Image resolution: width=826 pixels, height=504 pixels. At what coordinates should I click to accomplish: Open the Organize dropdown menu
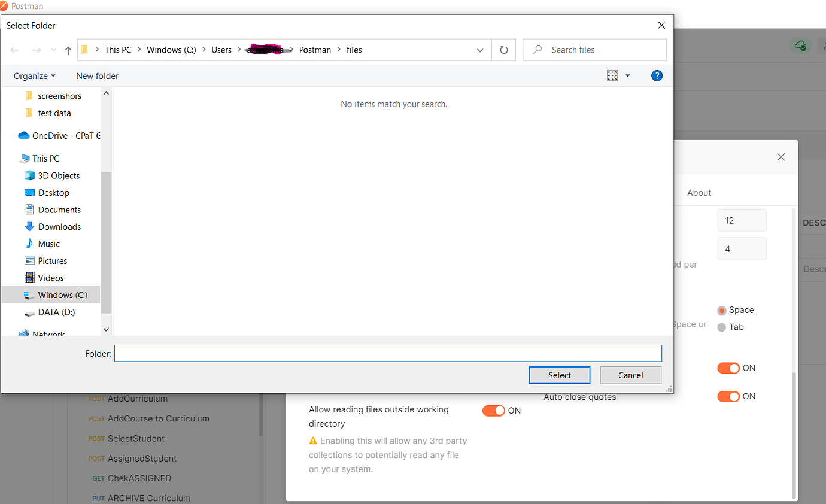(34, 75)
